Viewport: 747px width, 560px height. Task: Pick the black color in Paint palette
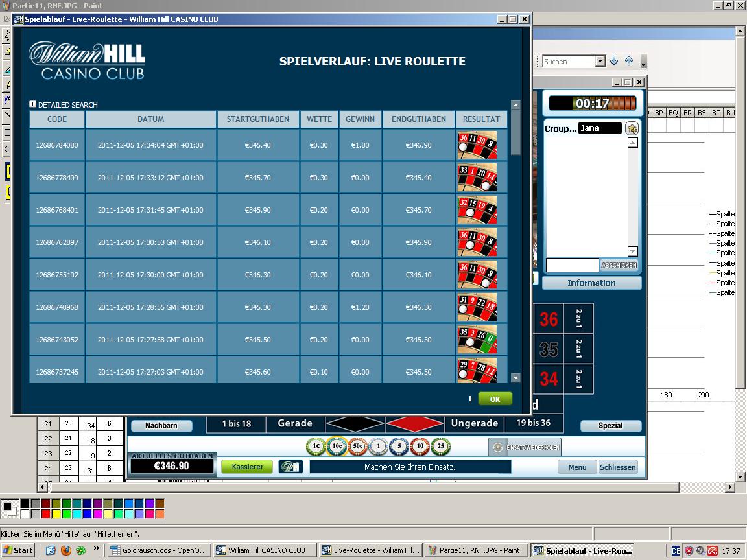[25, 504]
